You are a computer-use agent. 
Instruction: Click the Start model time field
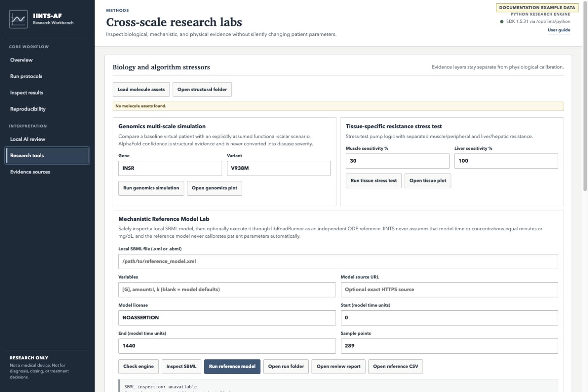coord(449,318)
